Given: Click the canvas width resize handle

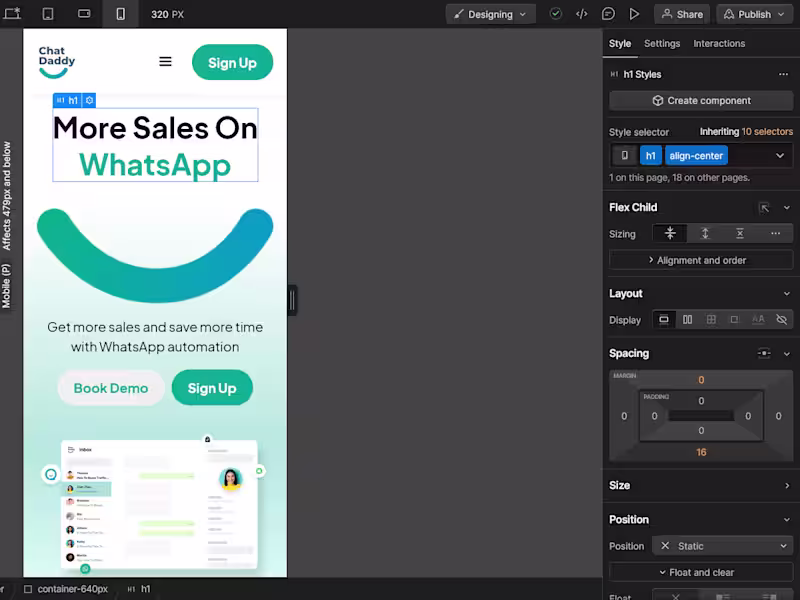Looking at the screenshot, I should click(292, 301).
